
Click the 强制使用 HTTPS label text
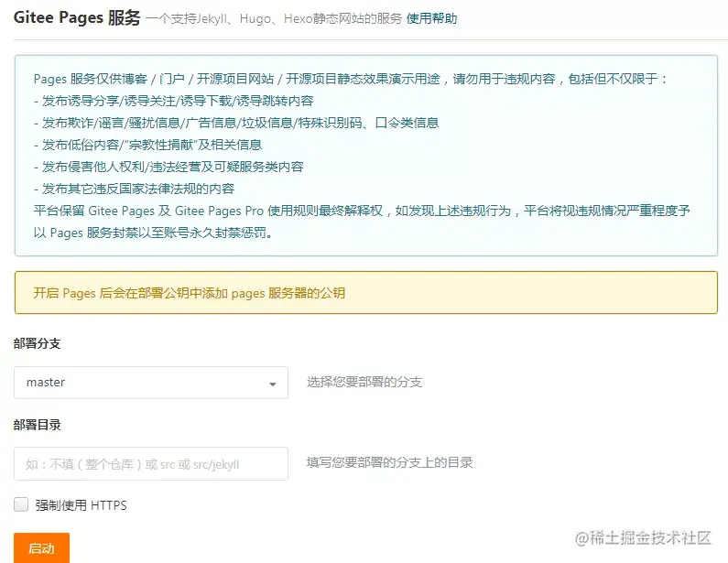tap(81, 505)
